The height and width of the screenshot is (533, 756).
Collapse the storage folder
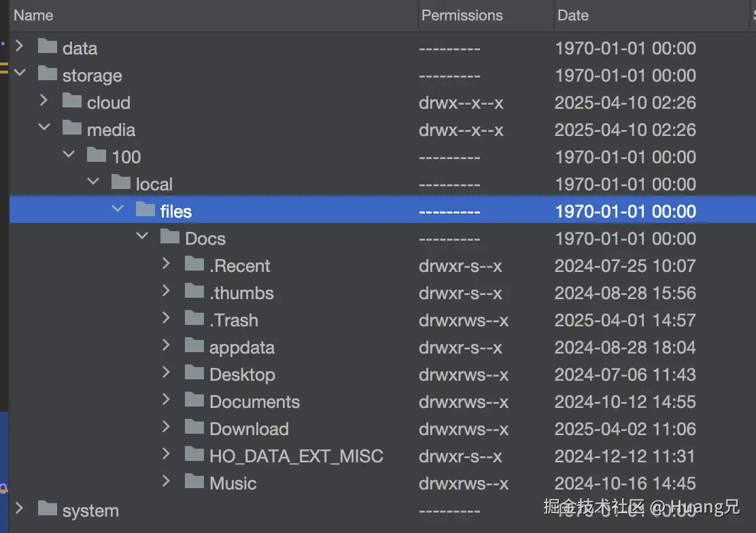pyautogui.click(x=20, y=75)
